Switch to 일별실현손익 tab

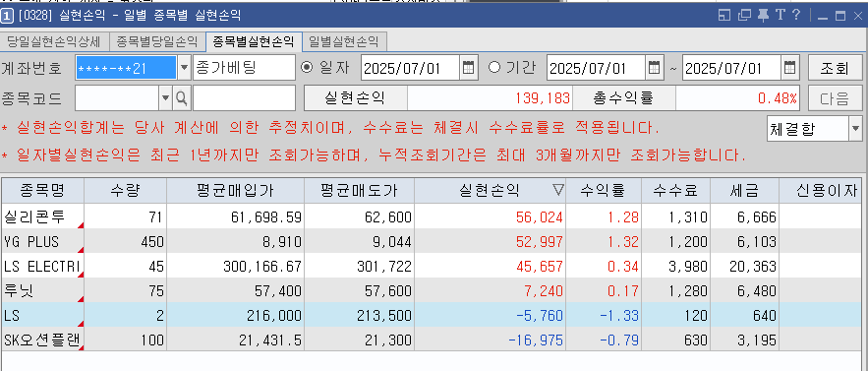[x=344, y=41]
